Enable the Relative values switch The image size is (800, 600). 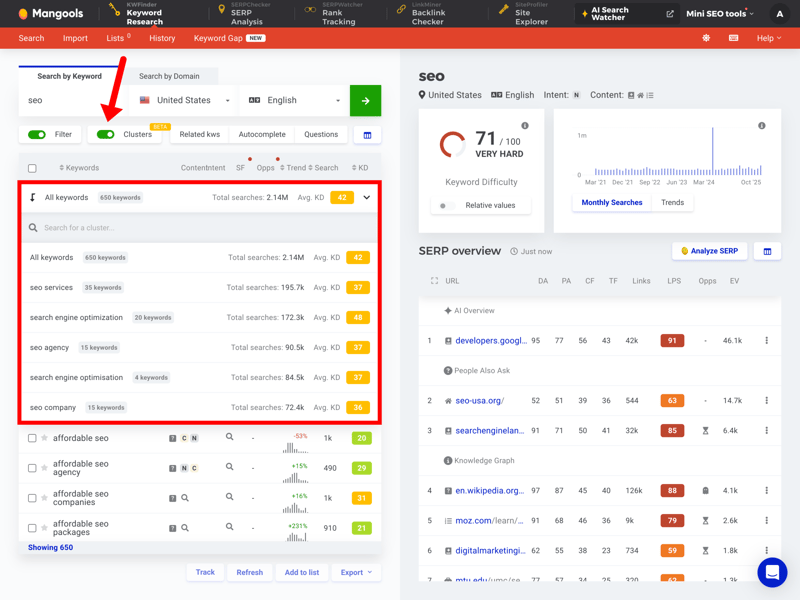tap(445, 205)
